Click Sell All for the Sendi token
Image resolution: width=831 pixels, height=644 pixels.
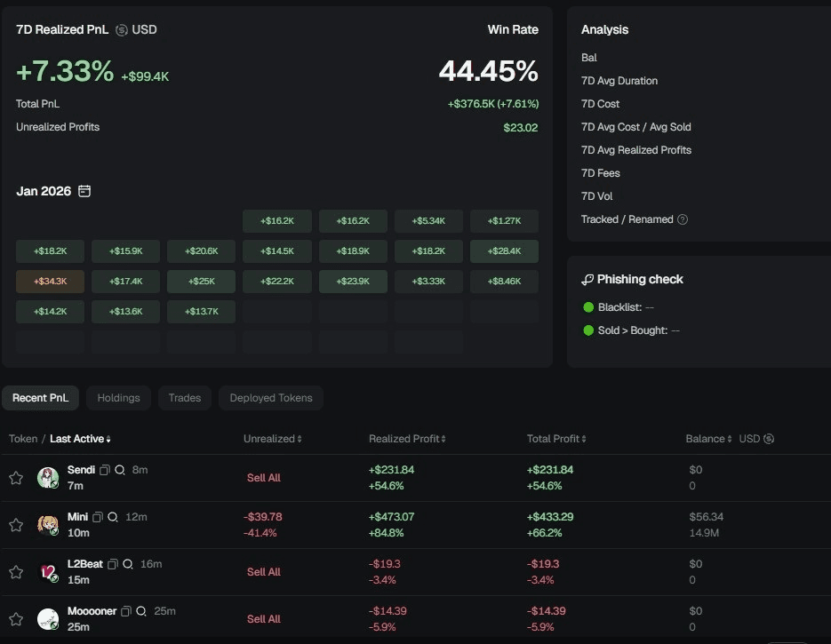263,477
